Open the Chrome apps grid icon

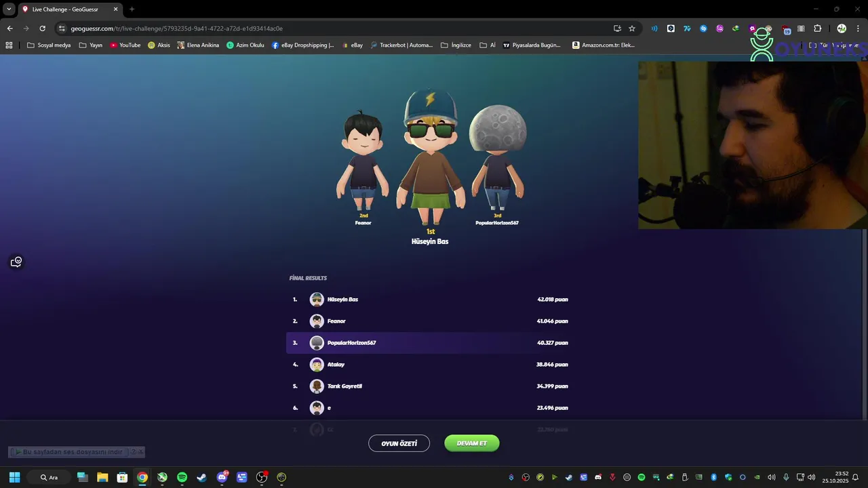(x=9, y=45)
